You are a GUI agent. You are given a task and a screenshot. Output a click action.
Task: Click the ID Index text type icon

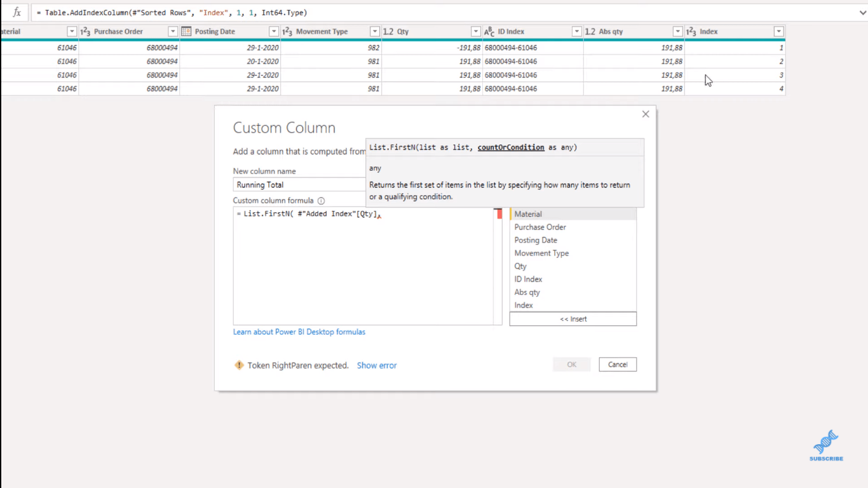(489, 31)
